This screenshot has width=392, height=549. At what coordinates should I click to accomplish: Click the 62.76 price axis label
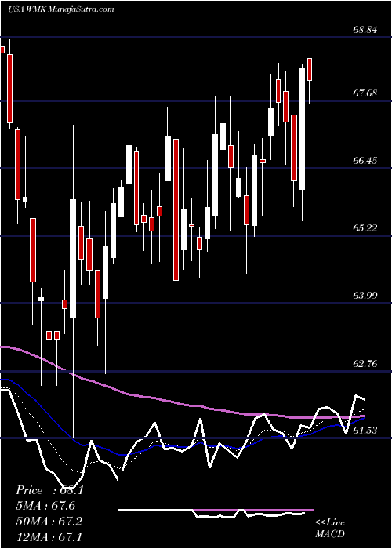pos(365,364)
